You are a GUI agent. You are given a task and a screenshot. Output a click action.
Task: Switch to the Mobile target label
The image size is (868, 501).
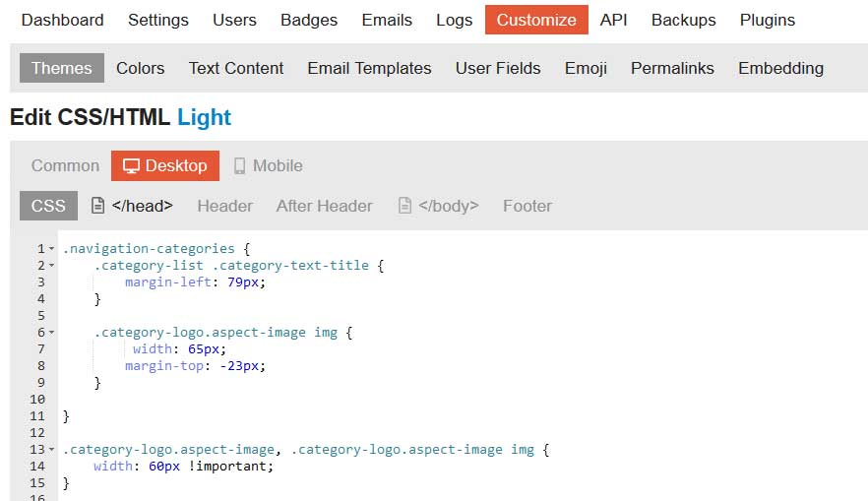pos(278,165)
